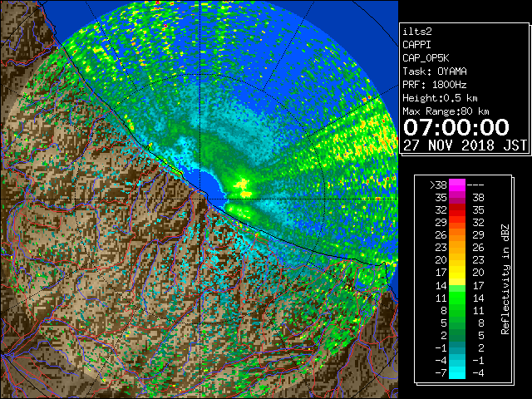
Task: Click the CAPPI product label
Action: (x=416, y=45)
